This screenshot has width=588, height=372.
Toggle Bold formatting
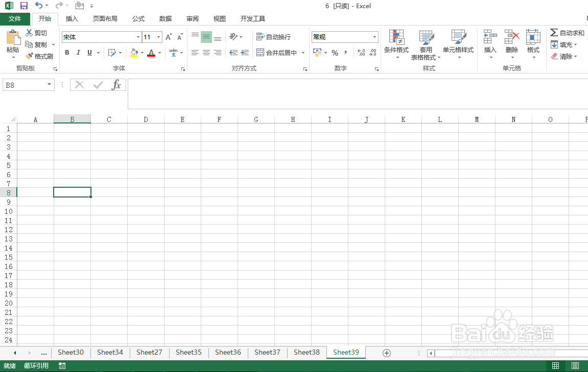[67, 53]
